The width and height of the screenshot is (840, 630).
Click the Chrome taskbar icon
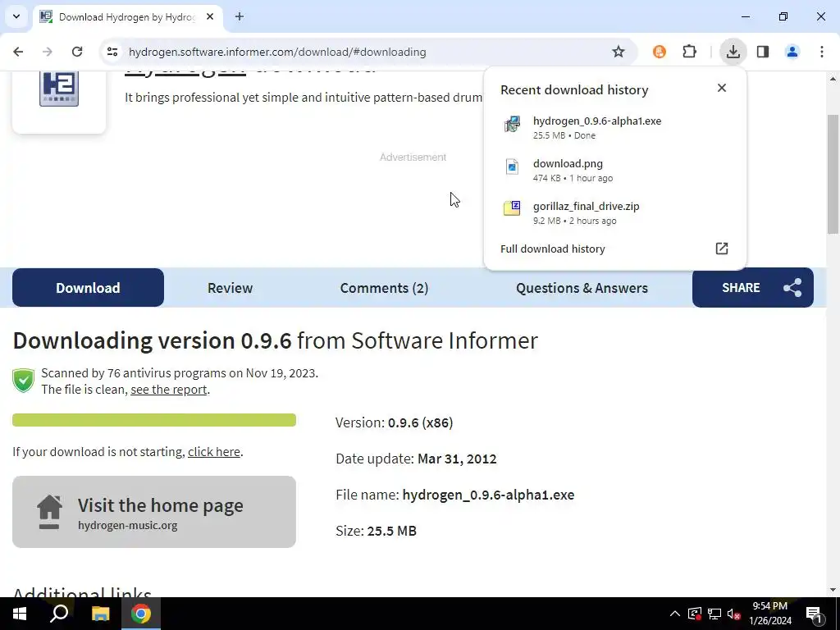141,614
